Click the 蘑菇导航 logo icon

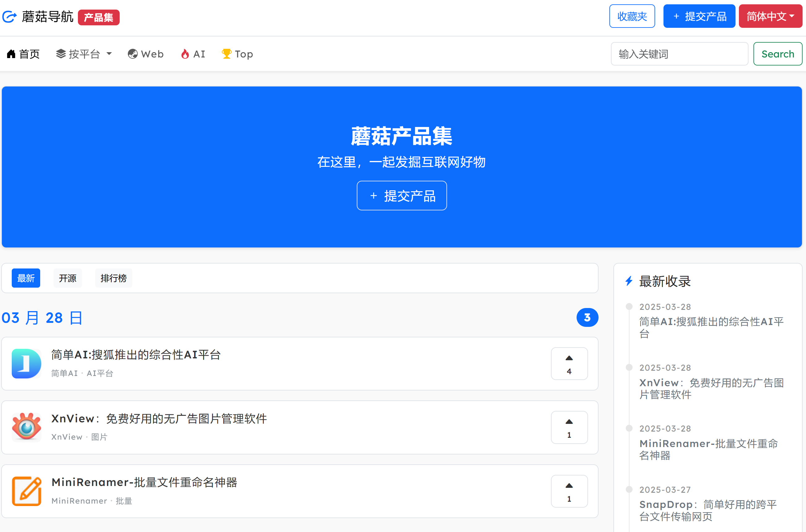click(x=10, y=17)
